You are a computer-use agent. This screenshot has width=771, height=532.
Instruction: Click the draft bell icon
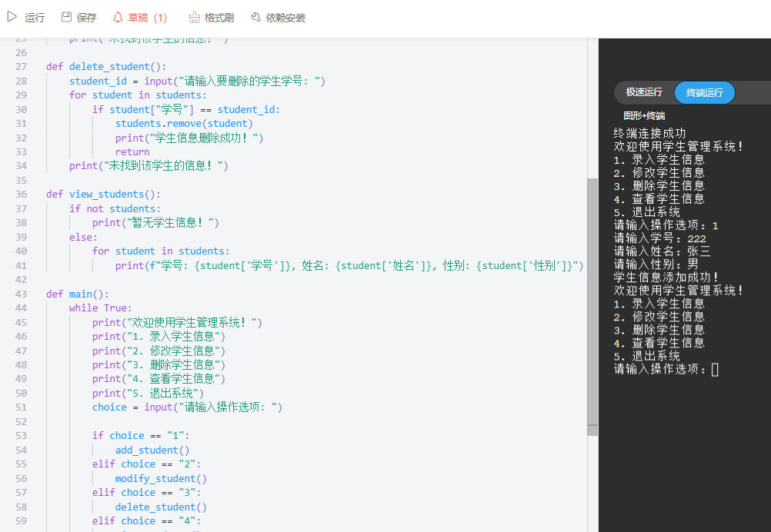coord(118,17)
